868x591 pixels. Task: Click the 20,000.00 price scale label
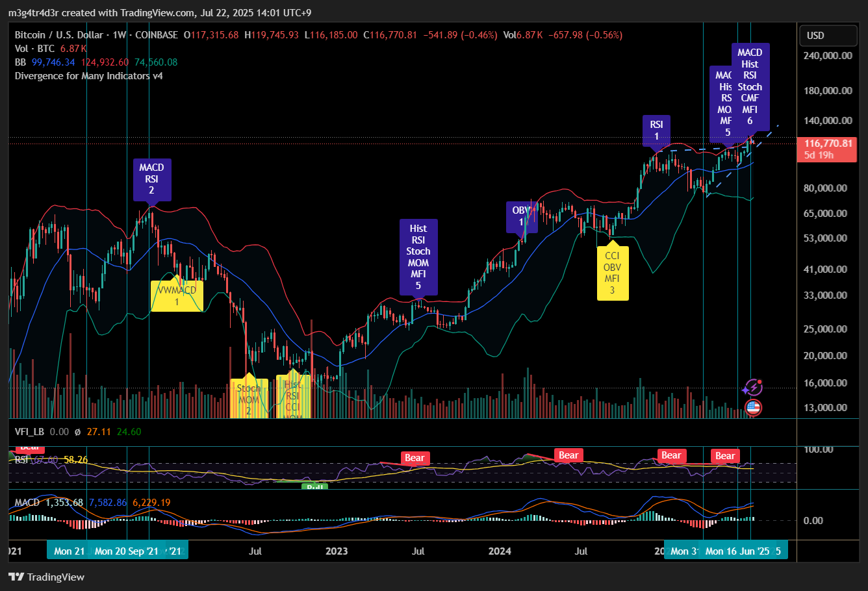pyautogui.click(x=825, y=356)
